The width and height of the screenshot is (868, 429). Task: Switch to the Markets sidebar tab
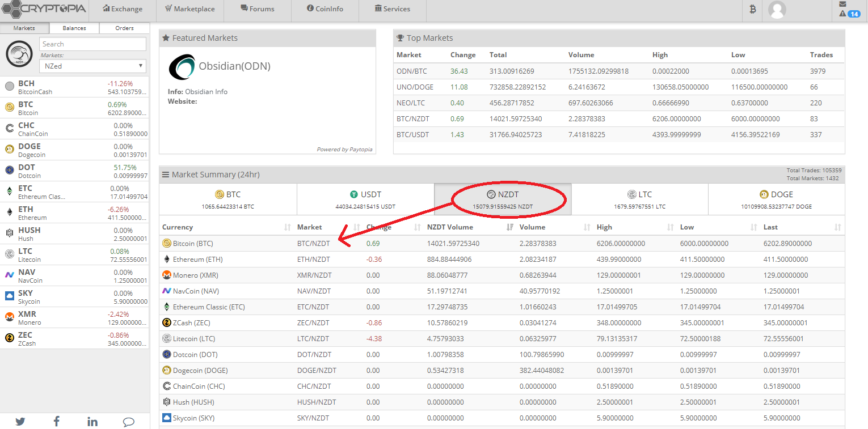pos(24,28)
